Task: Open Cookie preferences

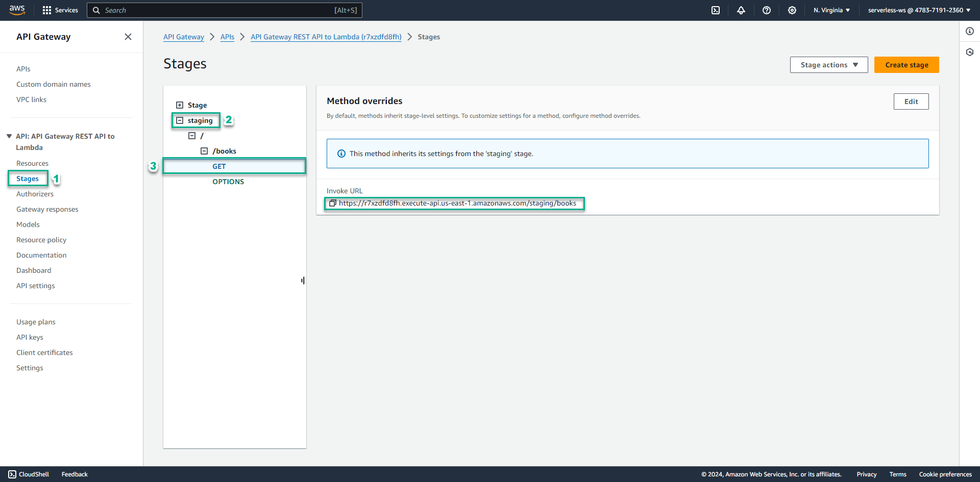Action: pos(945,474)
